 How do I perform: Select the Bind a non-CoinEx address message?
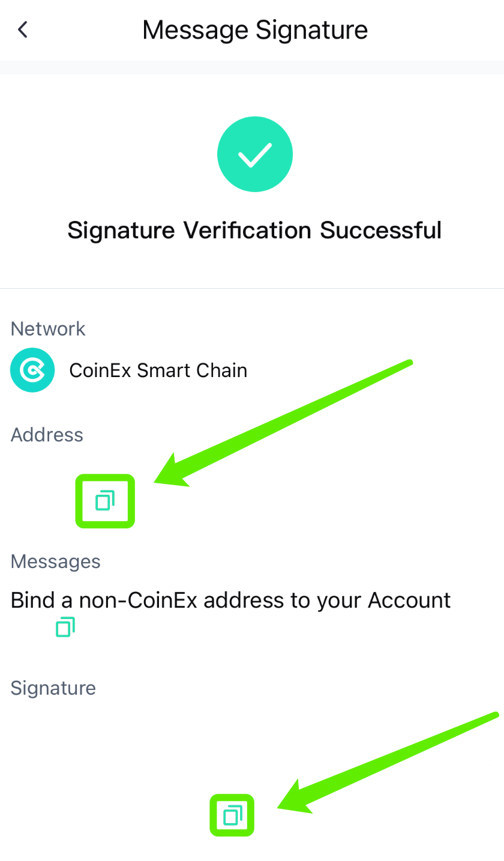point(231,600)
